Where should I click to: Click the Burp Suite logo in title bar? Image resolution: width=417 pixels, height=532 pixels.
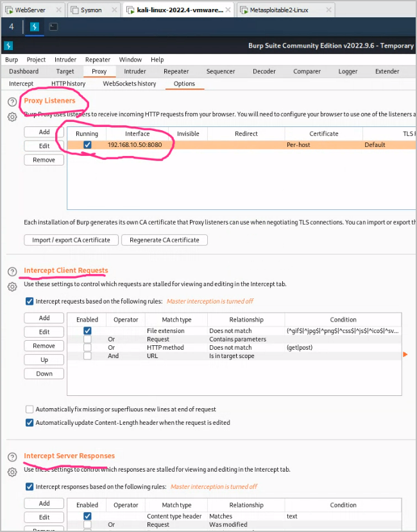(8, 46)
